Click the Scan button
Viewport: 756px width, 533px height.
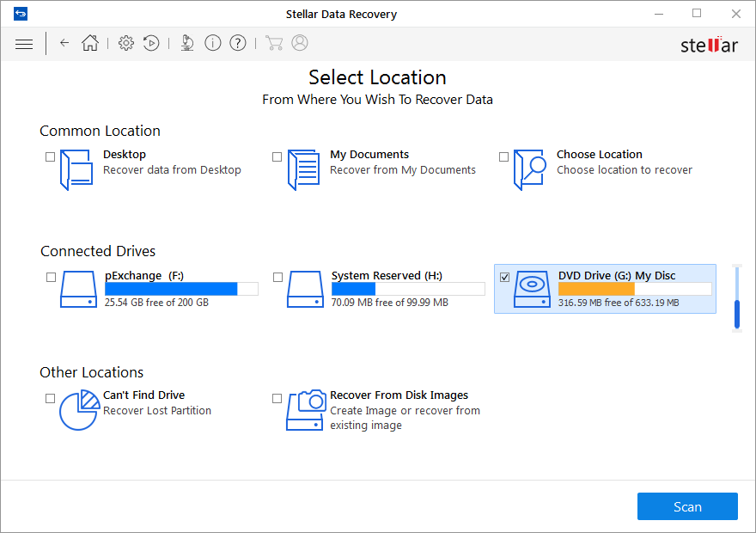point(687,506)
